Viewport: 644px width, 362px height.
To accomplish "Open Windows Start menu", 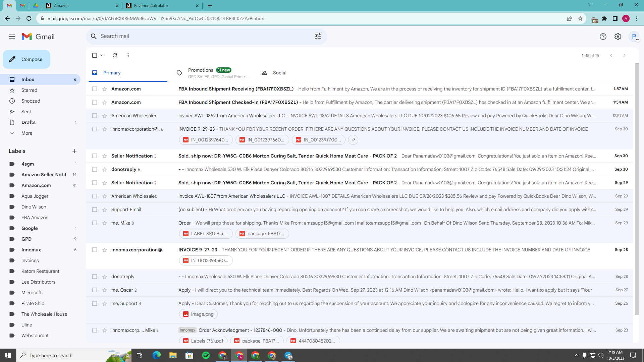I will click(8, 355).
